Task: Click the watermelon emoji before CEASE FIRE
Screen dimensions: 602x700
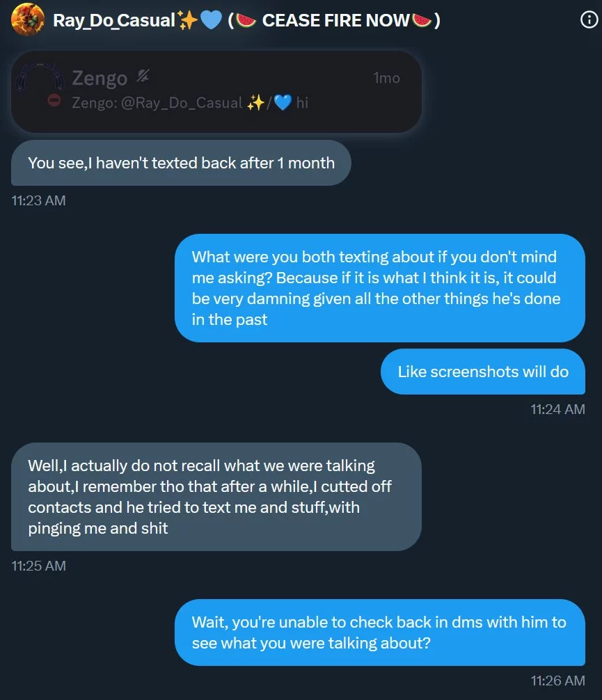Action: [x=246, y=21]
